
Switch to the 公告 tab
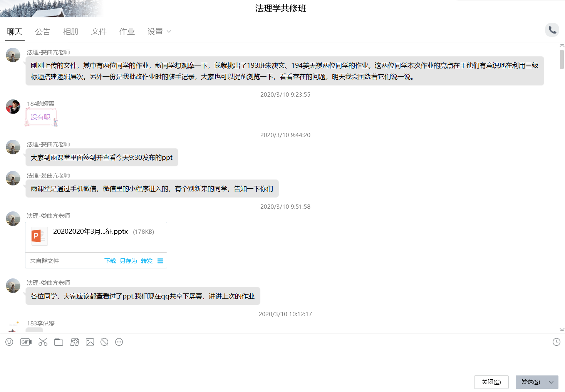(42, 32)
